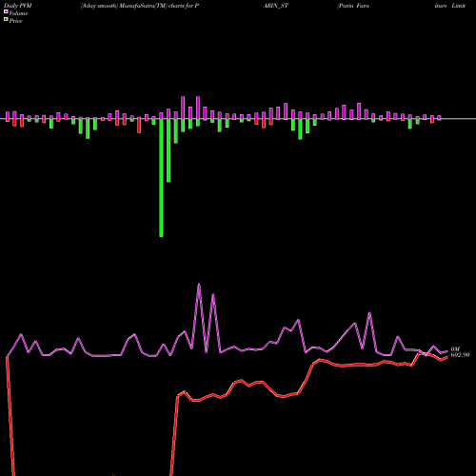Click the Volume legend color swatch
This screenshot has width=476, height=476.
(6, 11)
